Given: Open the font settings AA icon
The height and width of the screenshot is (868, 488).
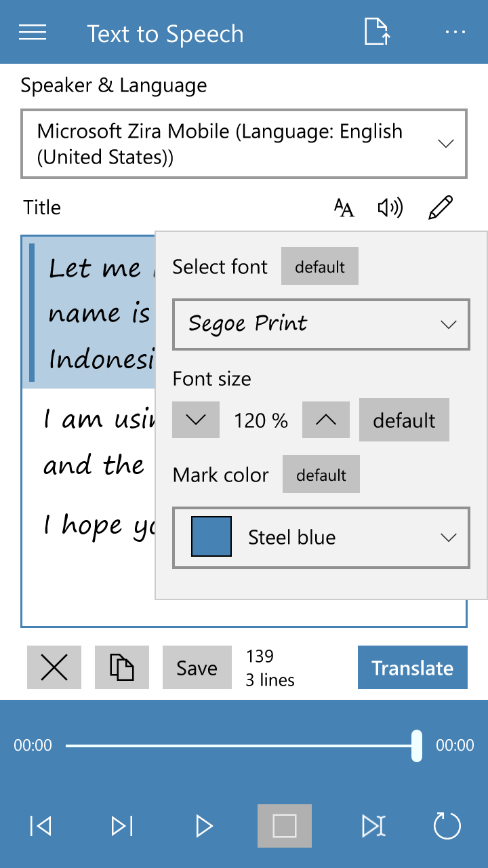Looking at the screenshot, I should click(343, 208).
